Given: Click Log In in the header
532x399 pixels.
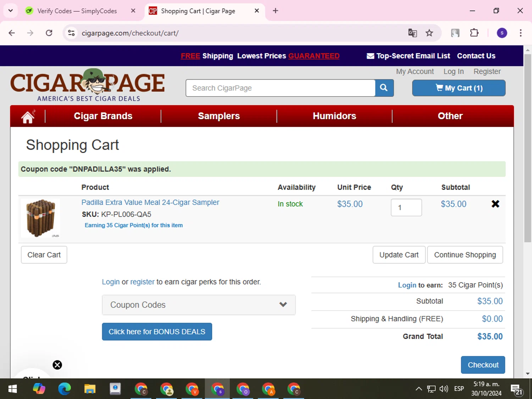Looking at the screenshot, I should [x=454, y=71].
